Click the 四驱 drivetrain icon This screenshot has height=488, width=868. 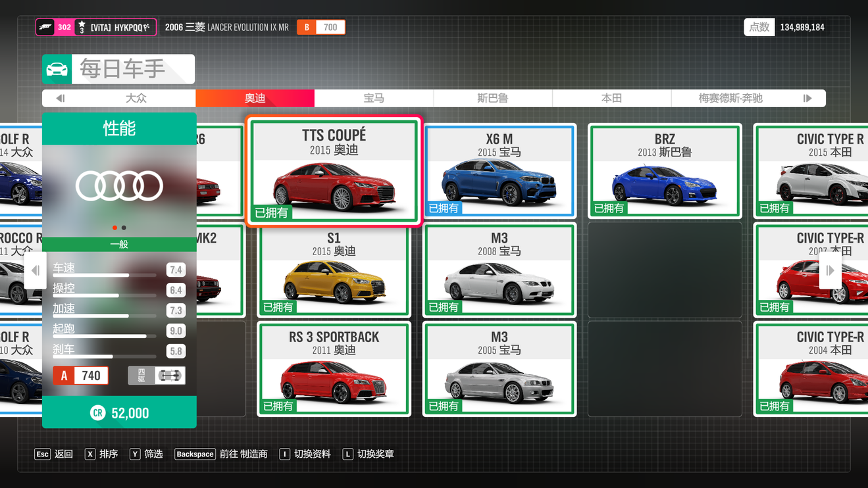157,376
